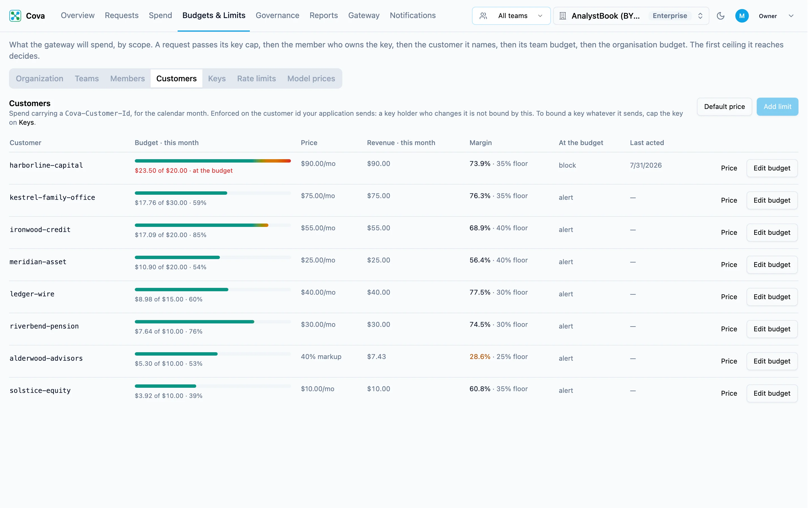Switch to the Keys tab
The height and width of the screenshot is (508, 812).
pos(217,79)
